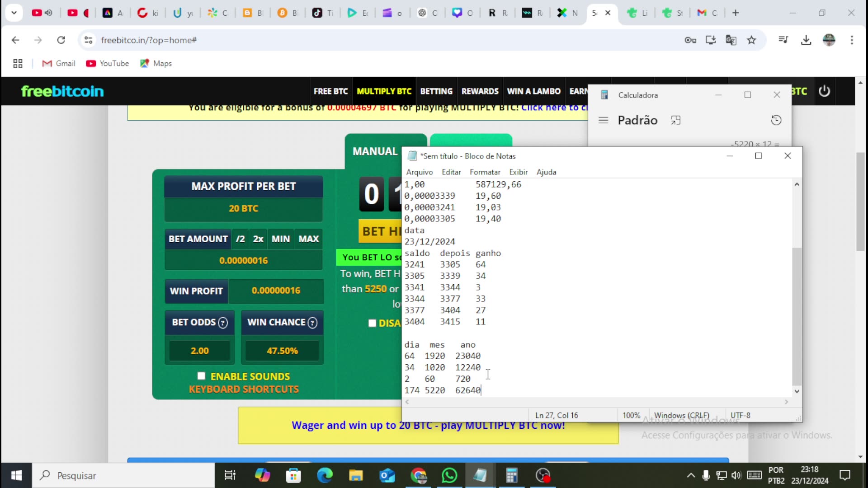The image size is (868, 488).
Task: Select the REWARDS tab on freebitcoin
Action: (480, 91)
